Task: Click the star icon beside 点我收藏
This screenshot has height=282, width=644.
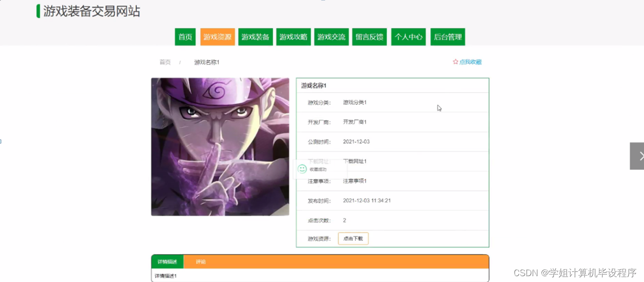Action: pos(456,62)
